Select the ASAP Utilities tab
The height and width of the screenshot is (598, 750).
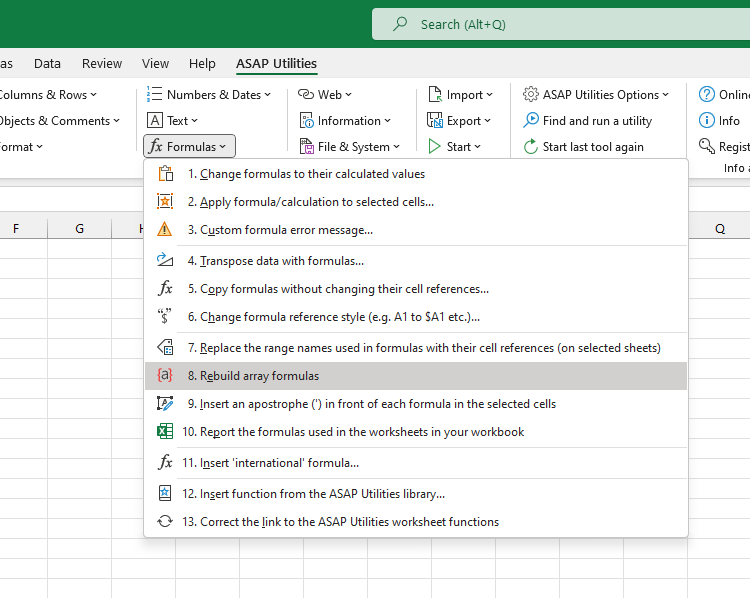pos(276,63)
